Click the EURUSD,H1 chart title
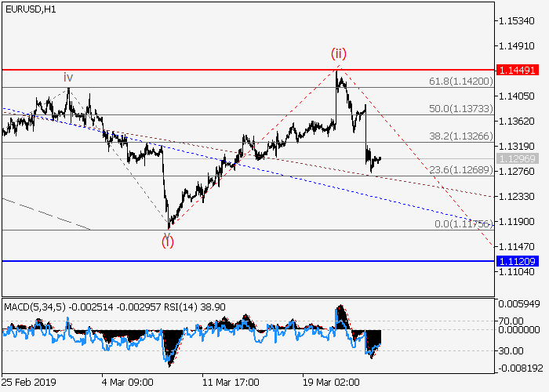 (28, 9)
